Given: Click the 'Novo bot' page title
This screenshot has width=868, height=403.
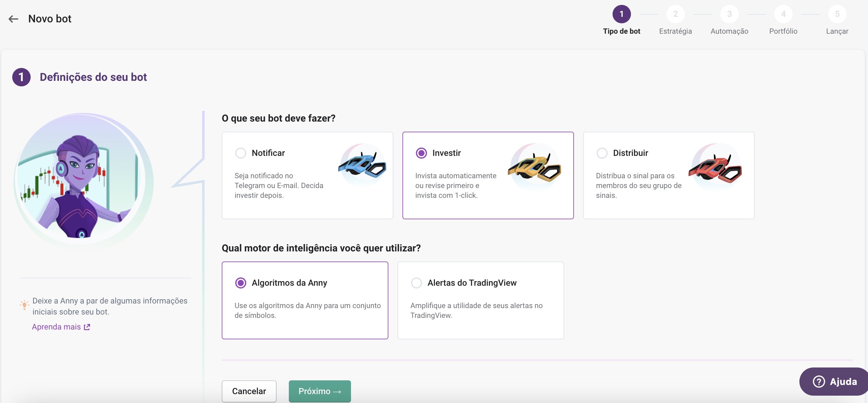Looking at the screenshot, I should (x=50, y=19).
